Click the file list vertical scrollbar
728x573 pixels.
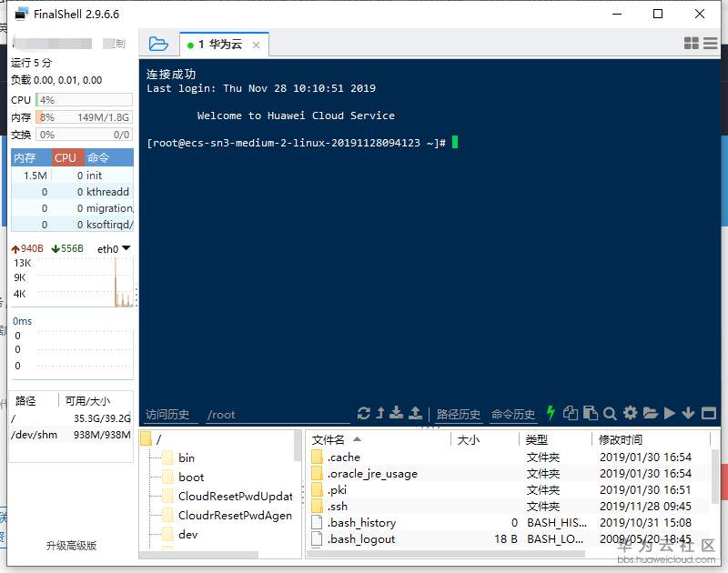click(x=715, y=476)
